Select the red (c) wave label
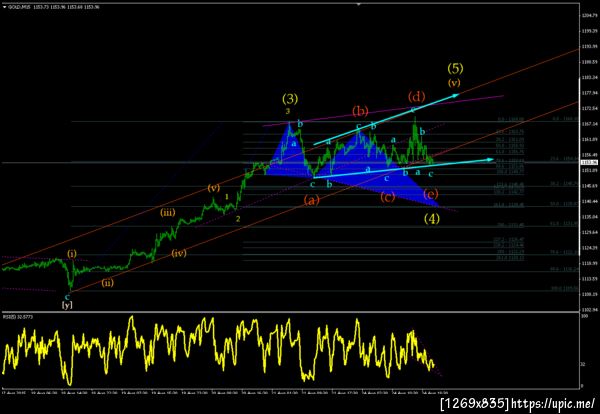600x414 pixels. pos(387,197)
